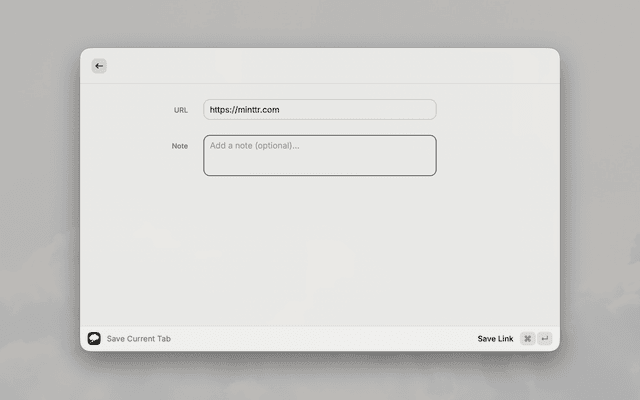Click the 'Add a note (optional)' placeholder
This screenshot has width=640, height=400.
(x=254, y=146)
